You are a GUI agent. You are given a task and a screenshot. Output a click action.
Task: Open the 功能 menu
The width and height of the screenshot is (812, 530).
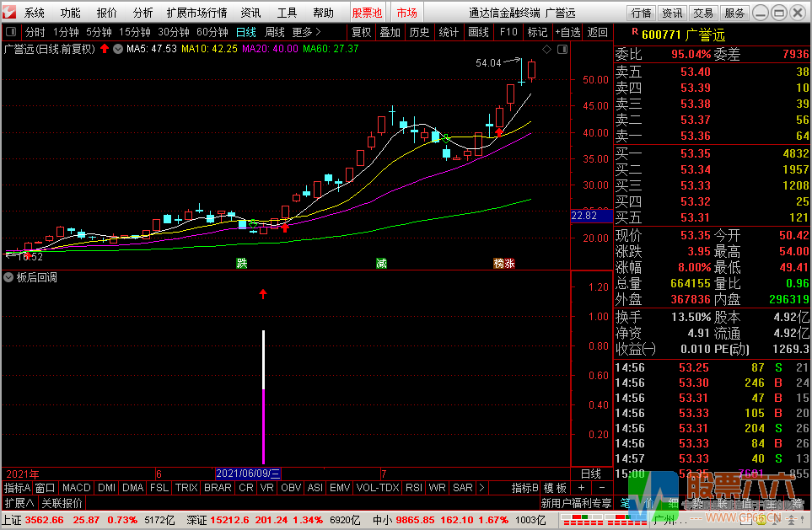click(71, 13)
